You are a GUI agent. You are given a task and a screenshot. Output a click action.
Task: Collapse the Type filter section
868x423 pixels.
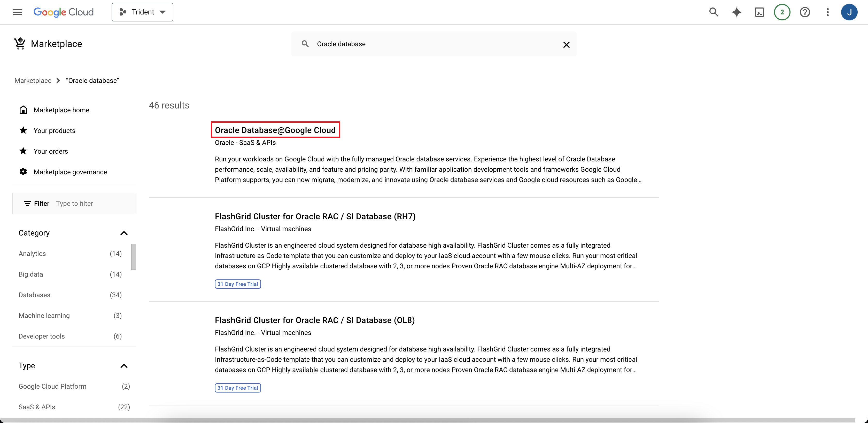pos(124,366)
